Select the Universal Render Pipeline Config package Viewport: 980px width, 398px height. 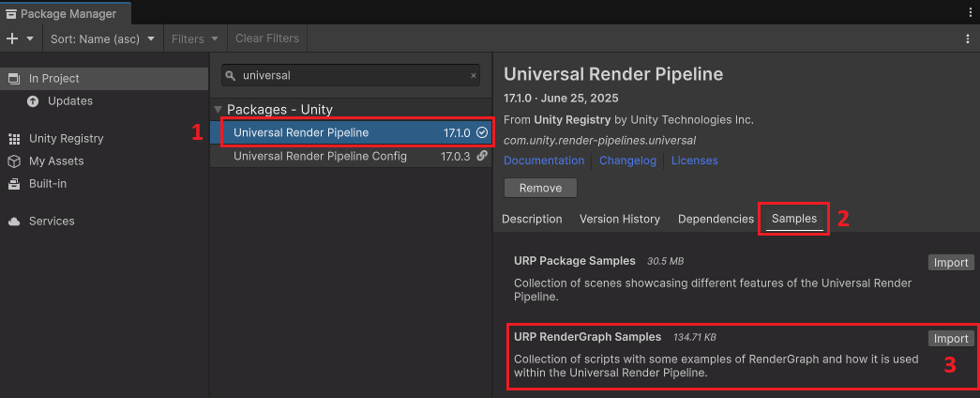(x=352, y=156)
